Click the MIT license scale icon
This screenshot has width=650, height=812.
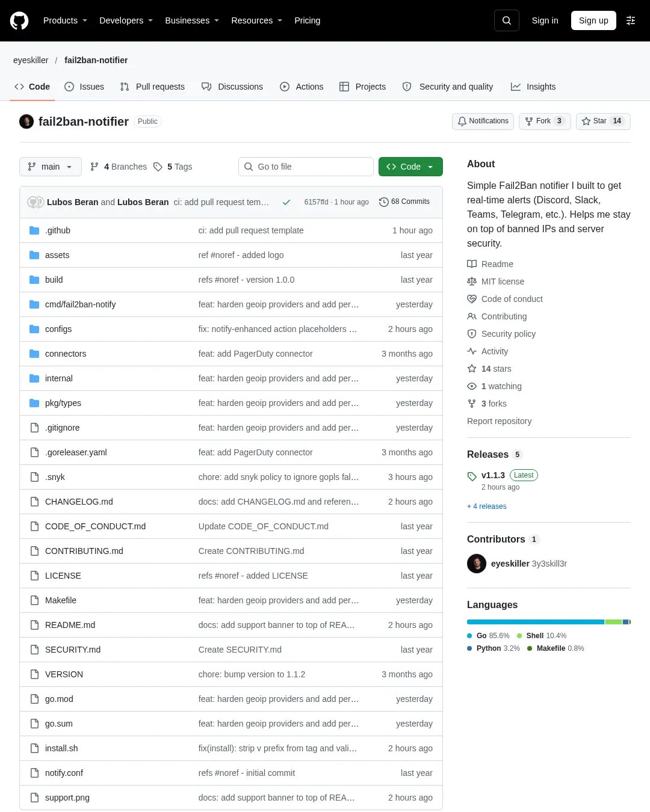pyautogui.click(x=472, y=281)
